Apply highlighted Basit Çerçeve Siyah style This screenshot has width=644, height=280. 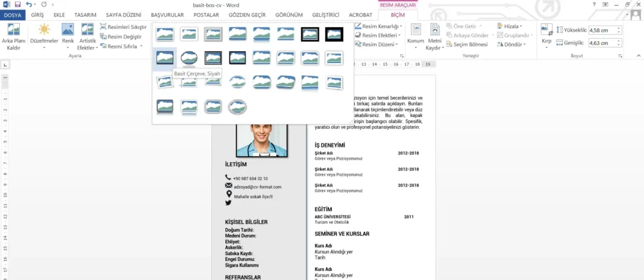click(x=165, y=58)
